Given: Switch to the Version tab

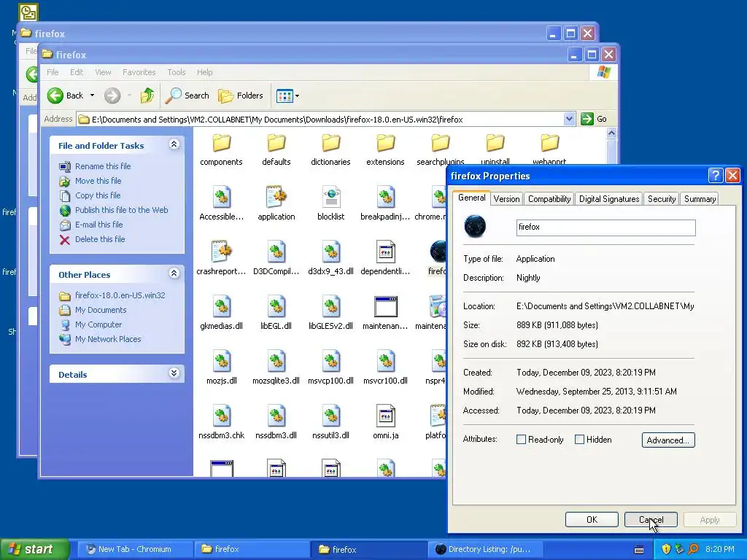Looking at the screenshot, I should click(x=506, y=199).
